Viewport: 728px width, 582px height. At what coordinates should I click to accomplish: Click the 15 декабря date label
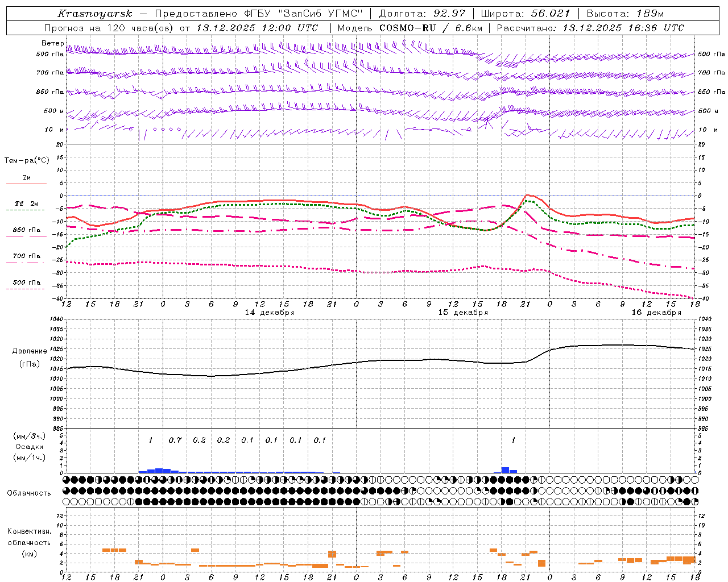click(x=463, y=313)
